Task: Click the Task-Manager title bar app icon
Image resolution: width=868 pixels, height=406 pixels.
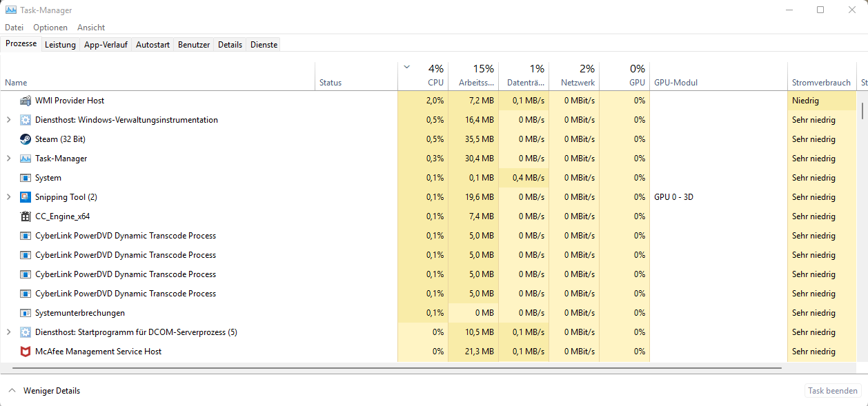Action: [10, 10]
